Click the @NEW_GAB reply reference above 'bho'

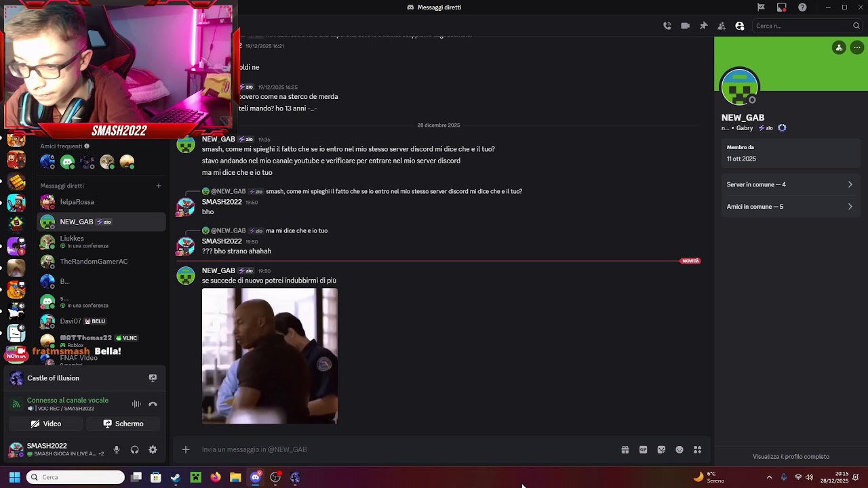[228, 192]
